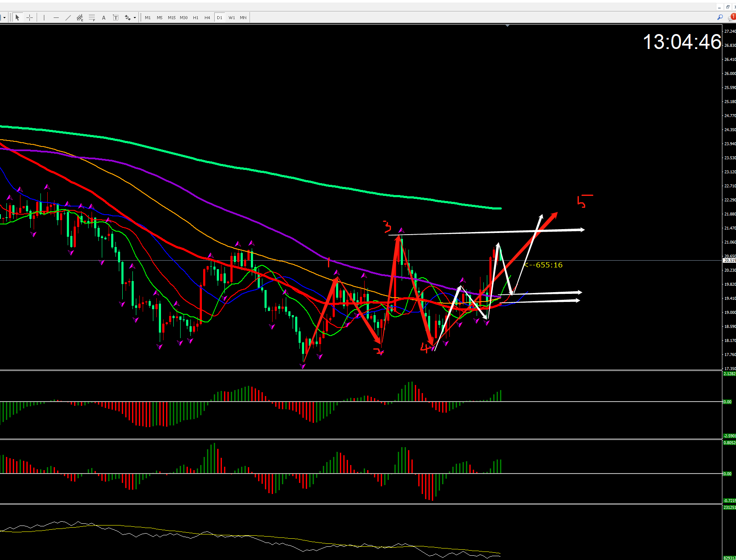736x560 pixels.
Task: Switch chart to H4 timeframe
Action: (207, 17)
